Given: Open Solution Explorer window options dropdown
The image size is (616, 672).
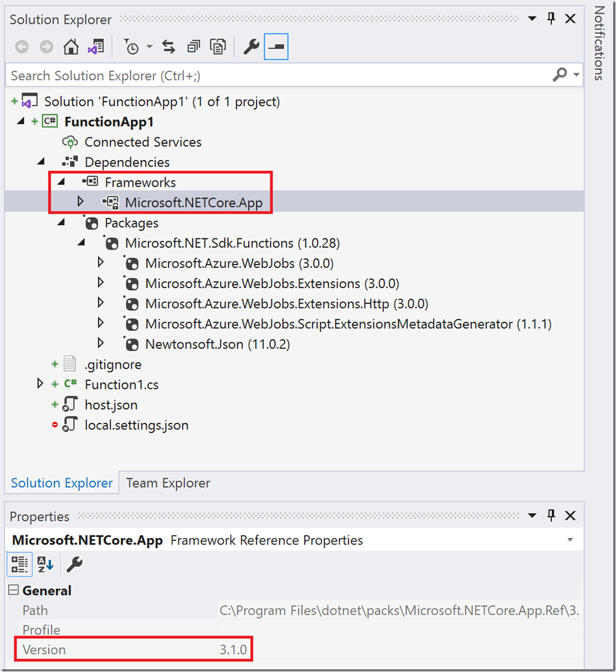Looking at the screenshot, I should [532, 18].
